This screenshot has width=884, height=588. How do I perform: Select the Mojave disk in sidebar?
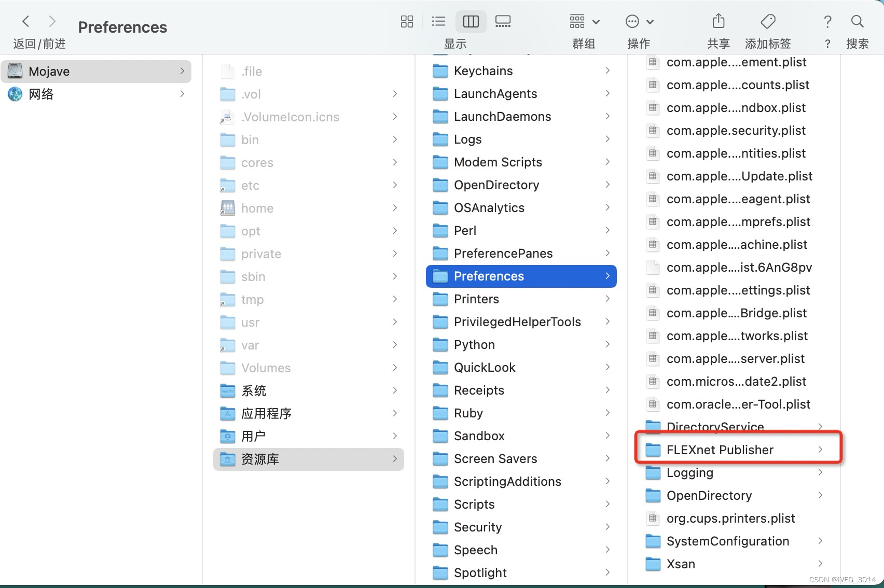coord(49,72)
